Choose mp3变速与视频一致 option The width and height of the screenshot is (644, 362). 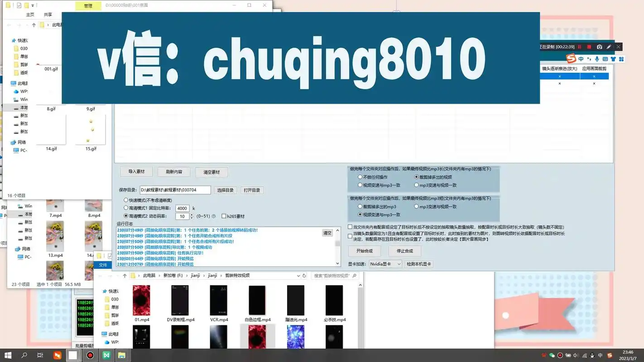[x=417, y=185]
